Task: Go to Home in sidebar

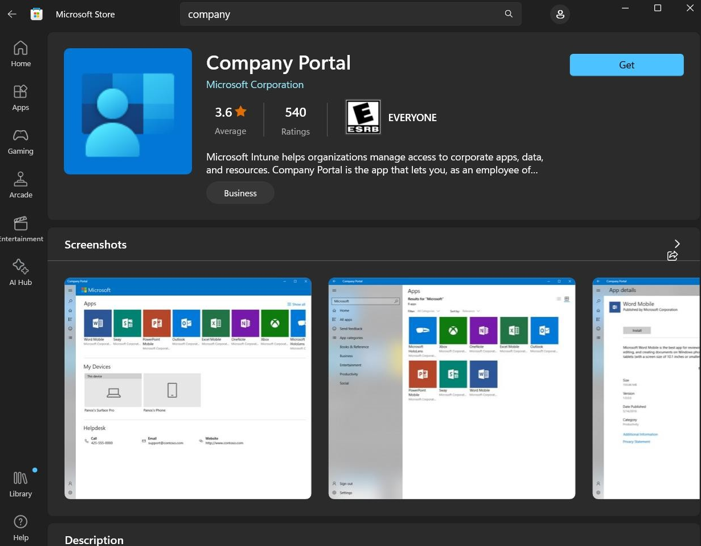Action: point(20,54)
